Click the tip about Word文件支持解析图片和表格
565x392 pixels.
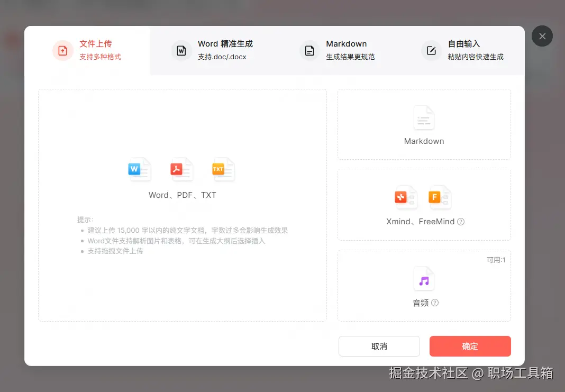point(176,241)
